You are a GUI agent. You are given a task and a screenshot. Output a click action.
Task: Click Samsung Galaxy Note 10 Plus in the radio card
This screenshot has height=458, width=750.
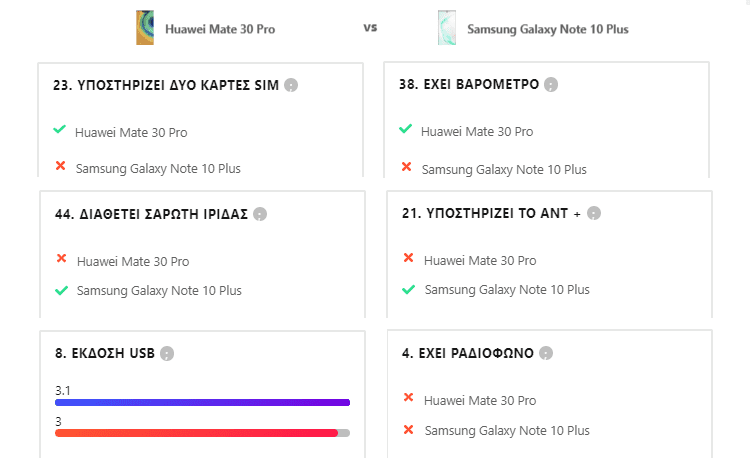pos(507,431)
